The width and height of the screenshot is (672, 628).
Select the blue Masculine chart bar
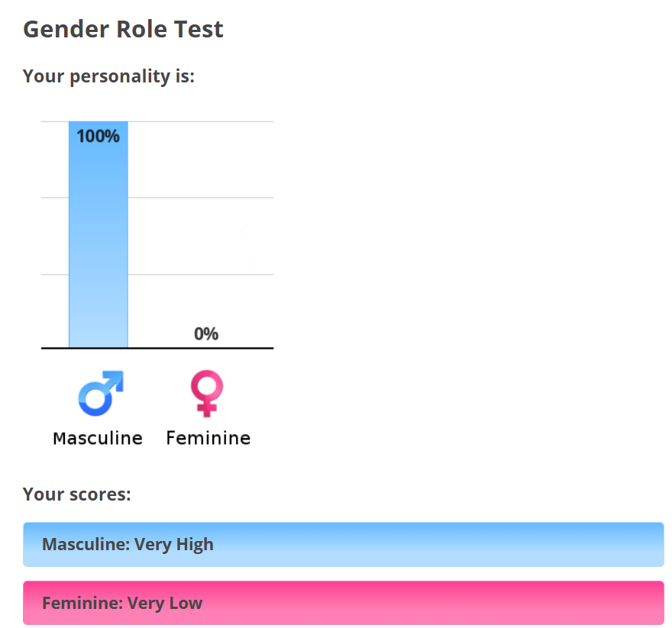coord(99,234)
